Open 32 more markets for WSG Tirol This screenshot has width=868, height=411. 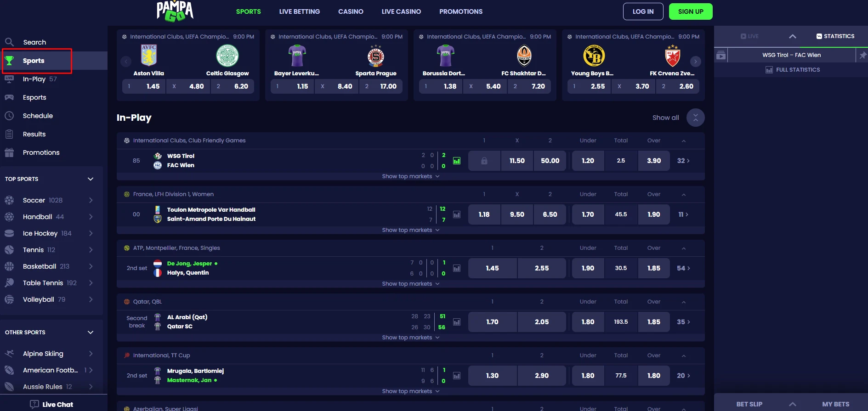pos(684,161)
